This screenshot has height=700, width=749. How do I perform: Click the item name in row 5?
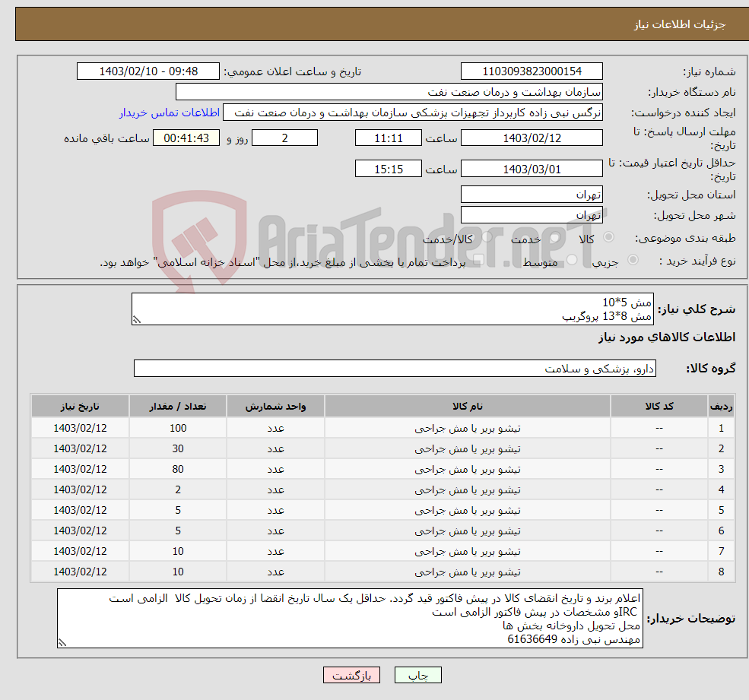(x=468, y=511)
